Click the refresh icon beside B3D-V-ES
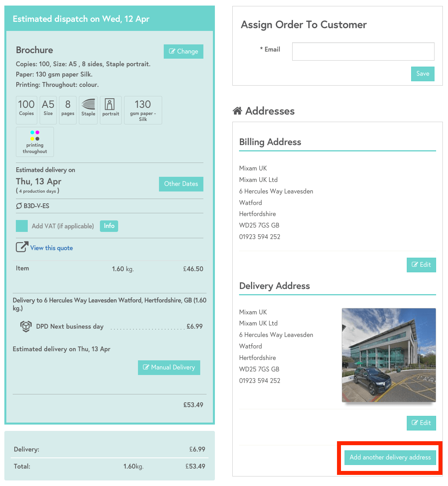Screen dimensions: 448x486 tap(19, 206)
